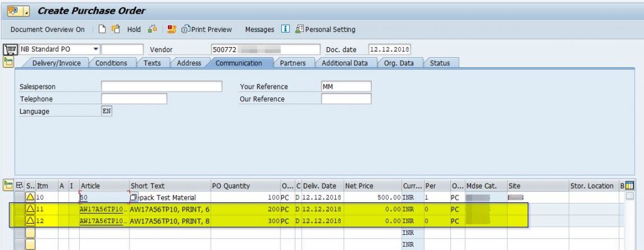Click the Other Purchase Order icon

(116, 29)
